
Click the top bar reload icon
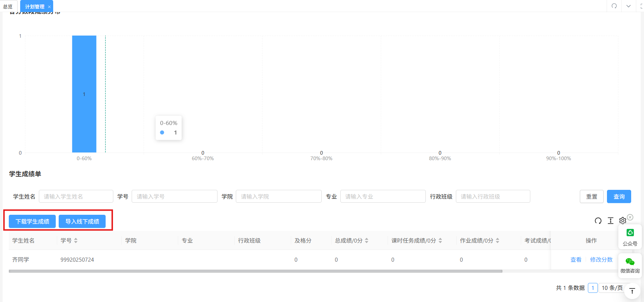(614, 6)
